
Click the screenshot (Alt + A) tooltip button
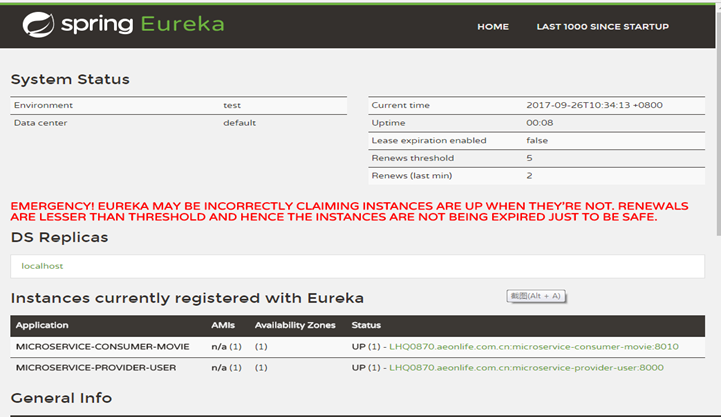[x=536, y=296]
